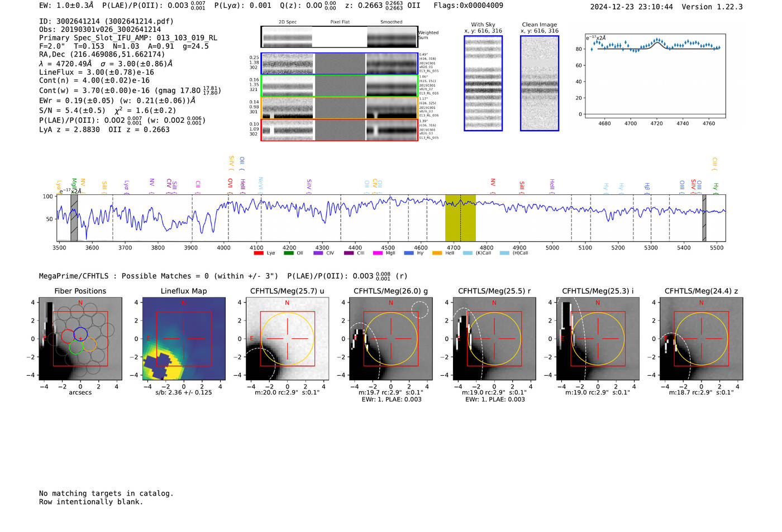Open the CFHTLS/Meg(25.3) i image

tap(598, 338)
